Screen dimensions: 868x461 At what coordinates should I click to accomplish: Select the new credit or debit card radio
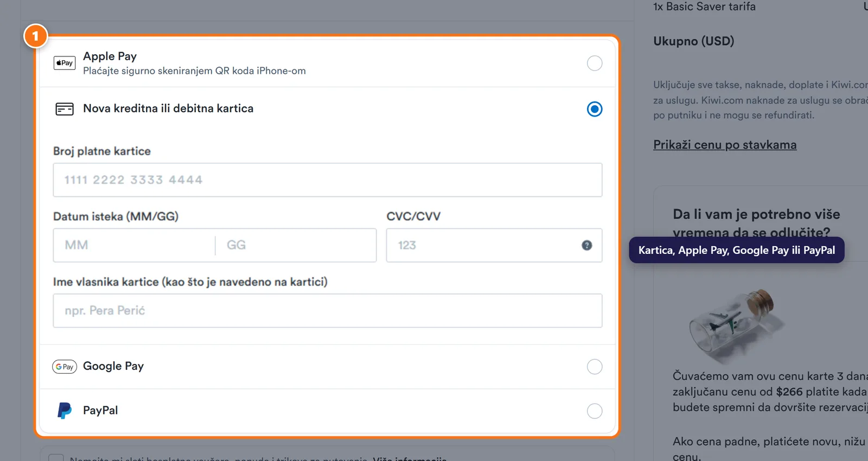[x=595, y=109]
